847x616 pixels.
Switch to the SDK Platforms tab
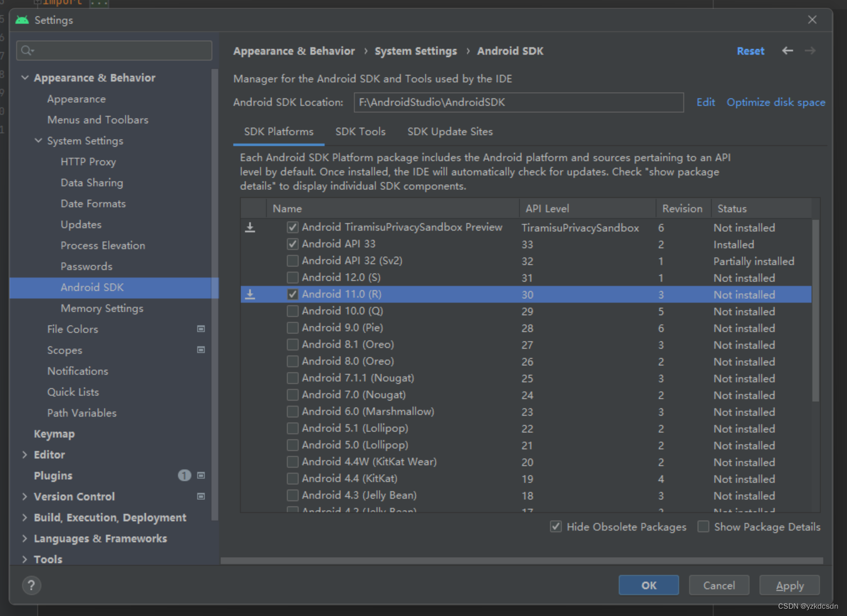(279, 132)
